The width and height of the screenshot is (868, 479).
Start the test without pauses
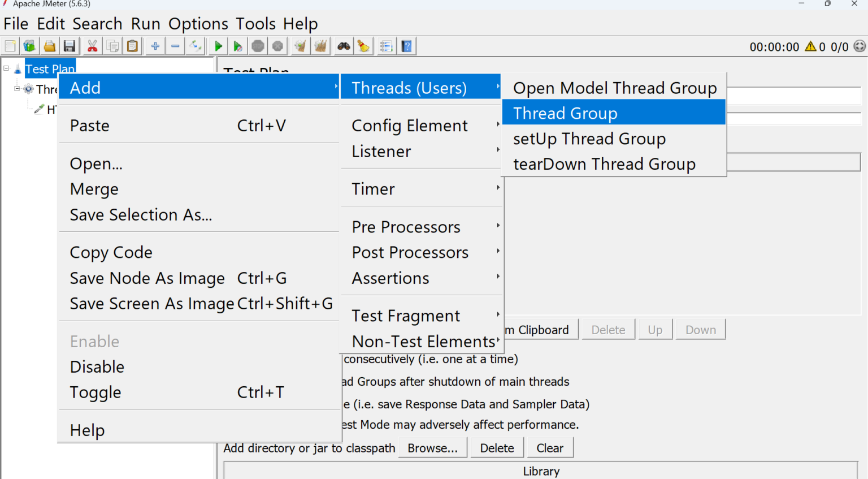point(238,46)
